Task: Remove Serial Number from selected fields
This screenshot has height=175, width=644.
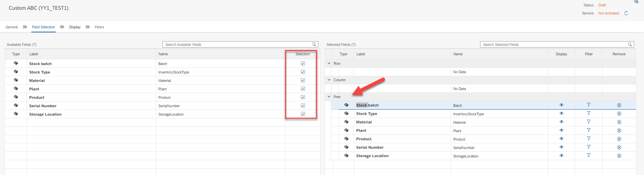Action: (x=619, y=147)
